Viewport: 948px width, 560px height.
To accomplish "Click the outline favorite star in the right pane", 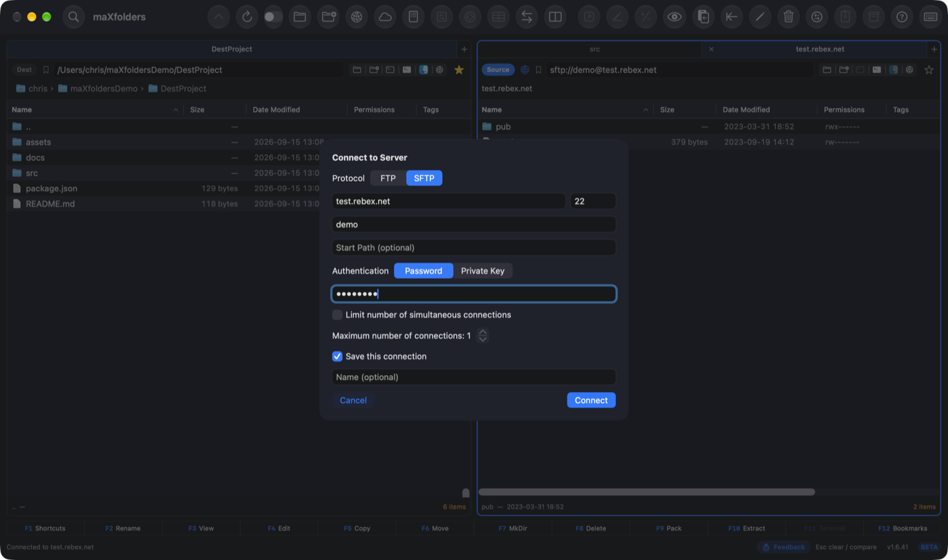I will pyautogui.click(x=929, y=70).
